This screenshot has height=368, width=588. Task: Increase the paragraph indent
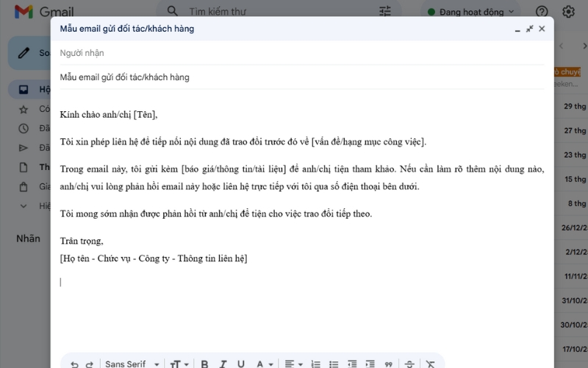pyautogui.click(x=370, y=364)
